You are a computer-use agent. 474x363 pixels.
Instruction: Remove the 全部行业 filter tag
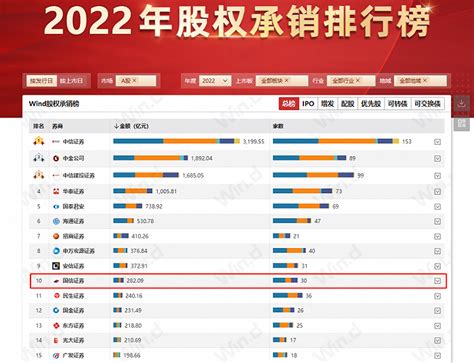click(x=358, y=80)
